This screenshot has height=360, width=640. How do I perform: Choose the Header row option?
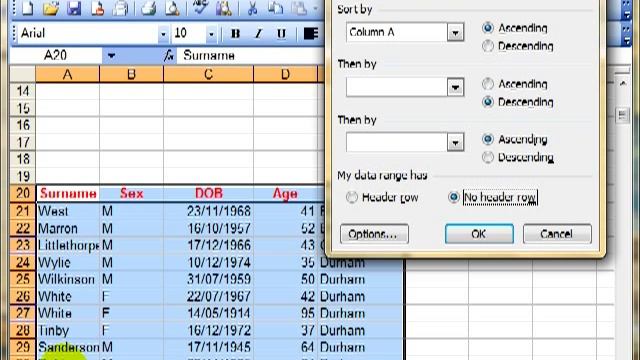click(x=352, y=197)
